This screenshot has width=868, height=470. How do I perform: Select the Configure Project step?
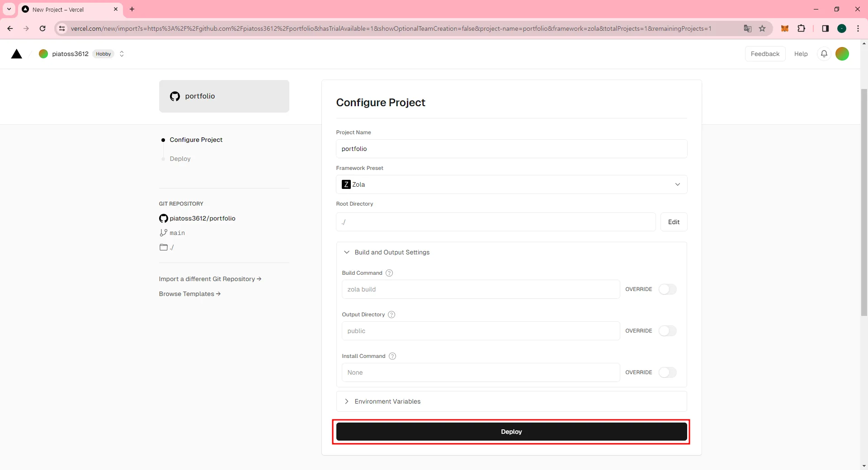pos(196,140)
